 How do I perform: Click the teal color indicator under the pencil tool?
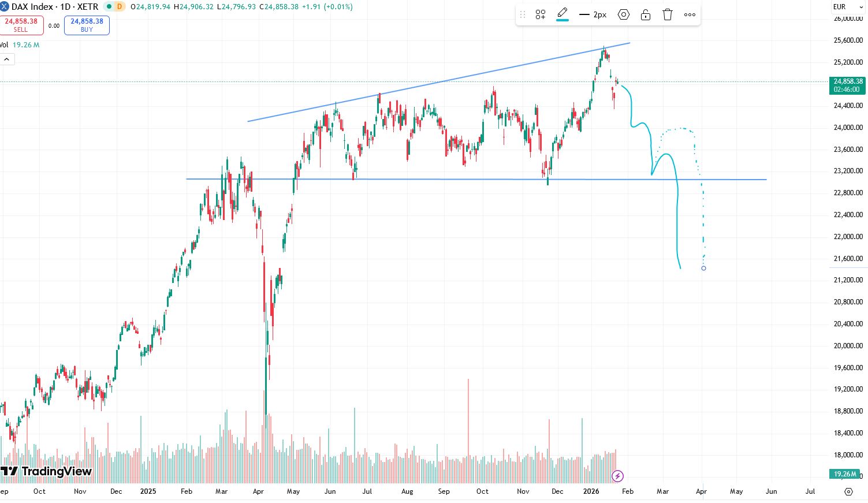[561, 20]
